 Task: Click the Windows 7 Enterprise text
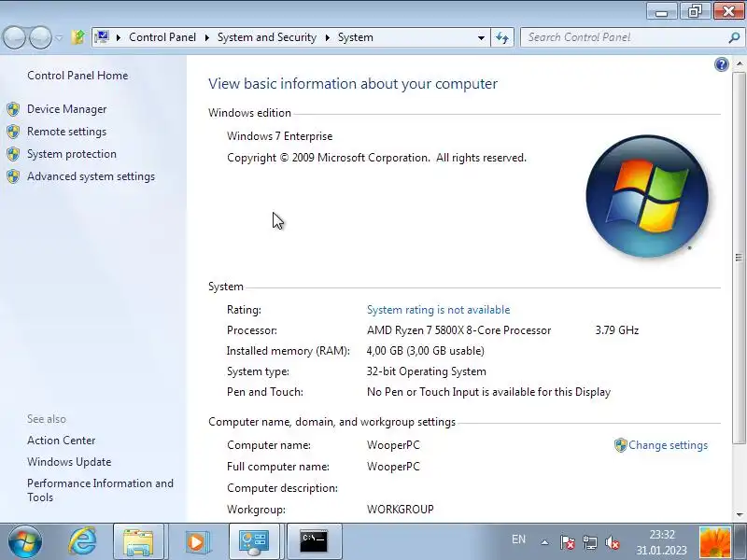tap(279, 136)
